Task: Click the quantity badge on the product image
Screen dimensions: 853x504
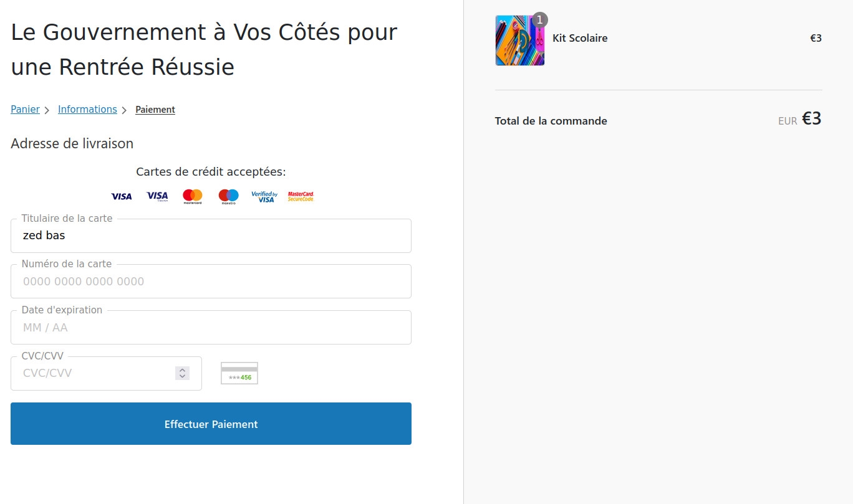Action: (539, 19)
